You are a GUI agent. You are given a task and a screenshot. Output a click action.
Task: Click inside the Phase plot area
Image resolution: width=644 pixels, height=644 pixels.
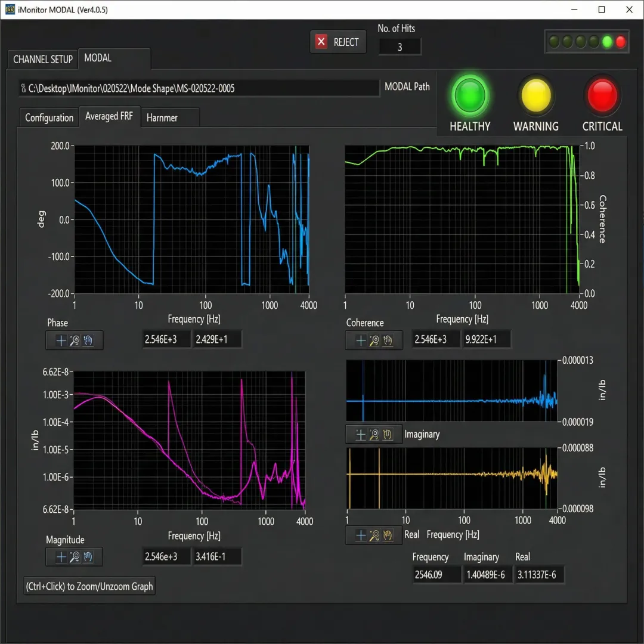click(x=192, y=219)
